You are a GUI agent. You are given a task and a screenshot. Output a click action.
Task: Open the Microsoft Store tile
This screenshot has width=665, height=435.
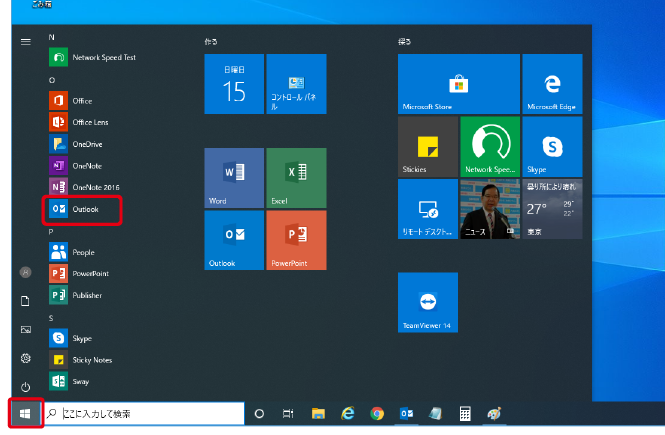459,84
